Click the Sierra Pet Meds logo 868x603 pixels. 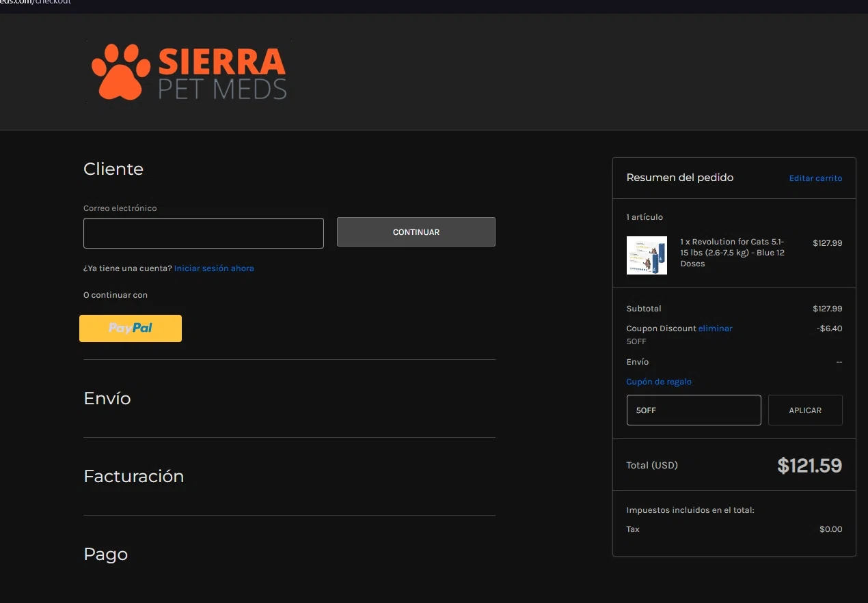[189, 72]
